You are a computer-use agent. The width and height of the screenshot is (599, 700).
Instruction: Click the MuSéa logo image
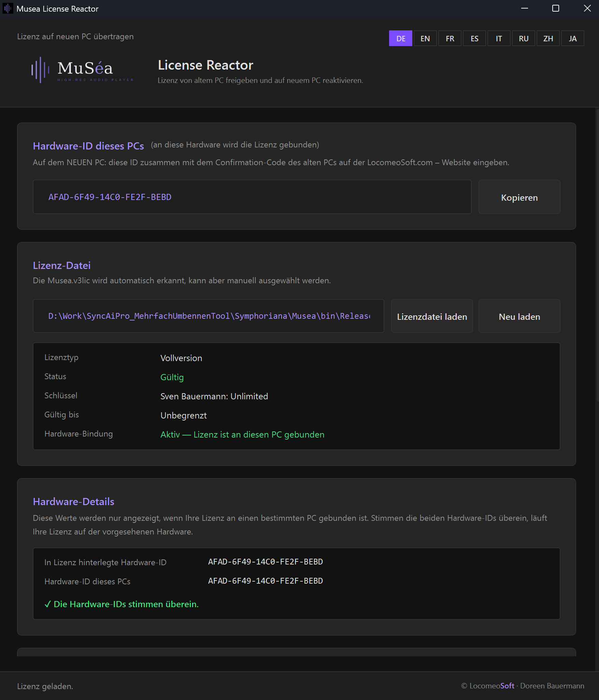tap(82, 70)
